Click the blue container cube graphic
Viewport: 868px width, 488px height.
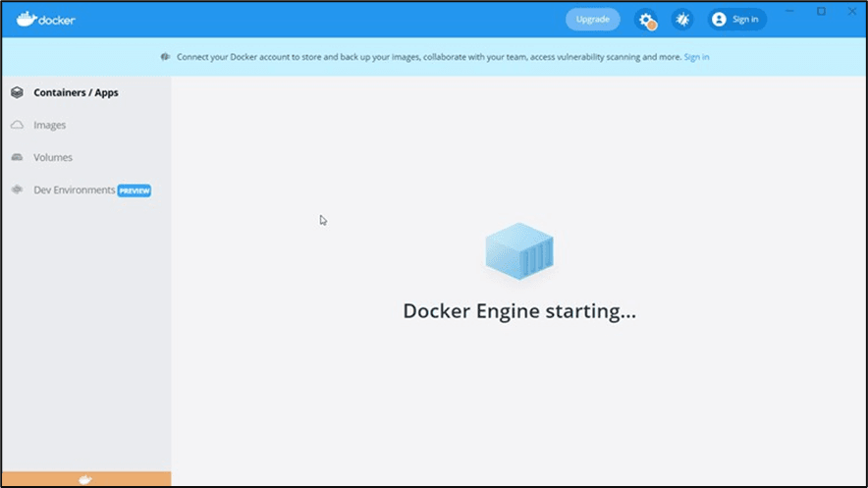(x=519, y=250)
